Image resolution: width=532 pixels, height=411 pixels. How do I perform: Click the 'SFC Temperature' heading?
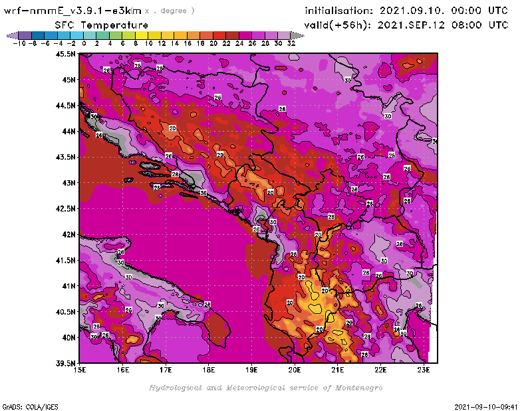click(x=102, y=25)
